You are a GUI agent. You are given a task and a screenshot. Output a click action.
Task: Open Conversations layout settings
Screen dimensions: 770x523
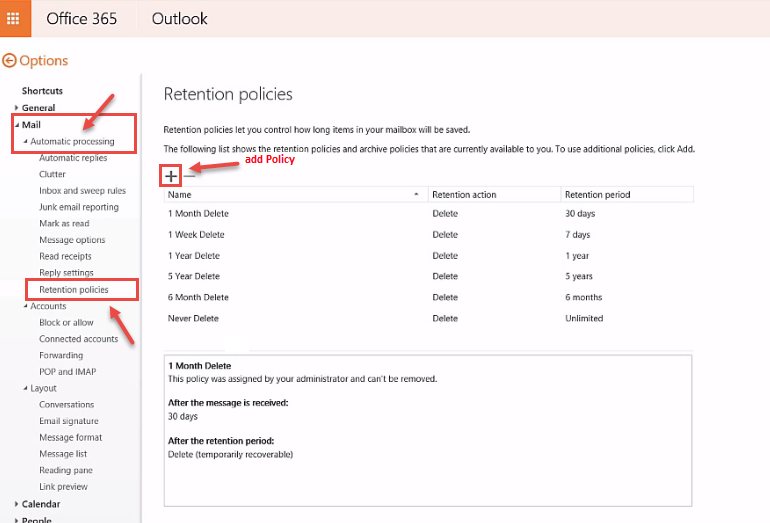[x=67, y=405]
